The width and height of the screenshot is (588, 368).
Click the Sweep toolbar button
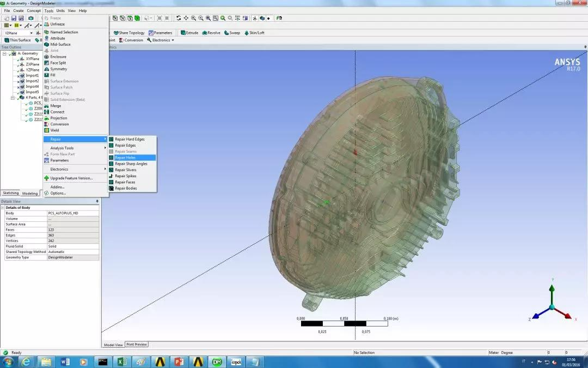pos(232,33)
